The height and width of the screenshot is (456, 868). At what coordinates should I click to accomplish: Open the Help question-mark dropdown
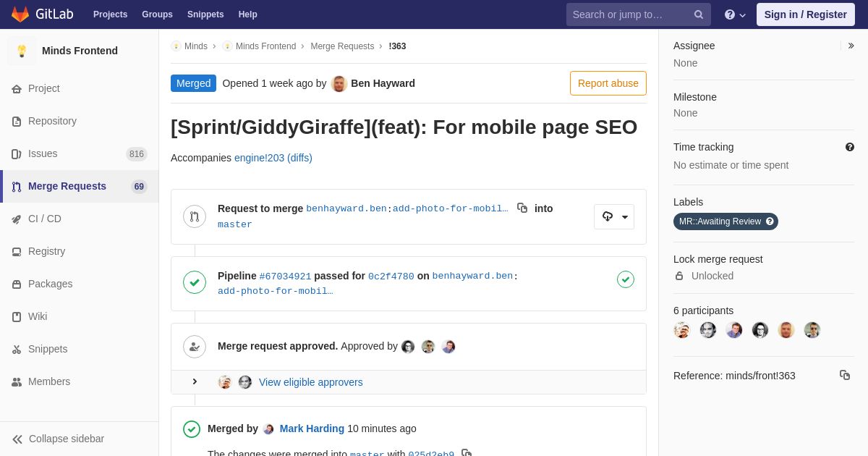tap(735, 14)
